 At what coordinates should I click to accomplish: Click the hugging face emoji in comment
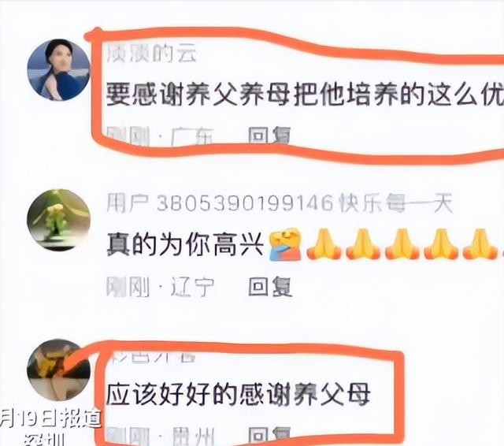[x=285, y=245]
